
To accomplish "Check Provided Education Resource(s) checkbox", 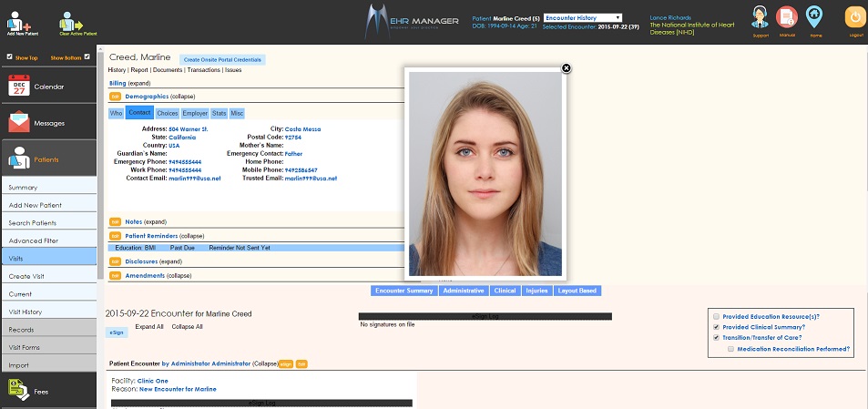I will click(717, 316).
